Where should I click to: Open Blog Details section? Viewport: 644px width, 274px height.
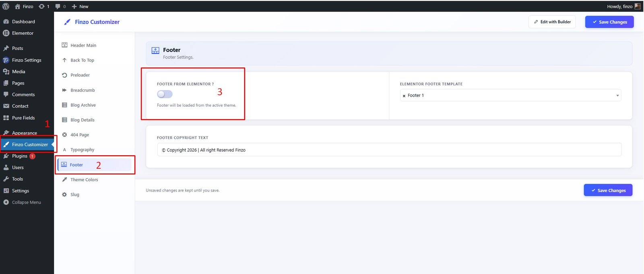[x=95, y=120]
